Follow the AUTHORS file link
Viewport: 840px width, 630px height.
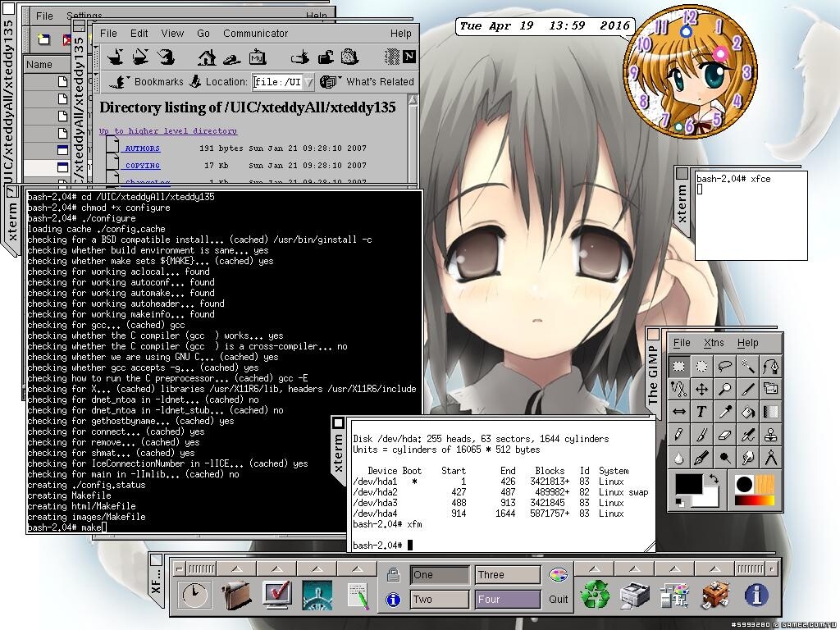(142, 148)
